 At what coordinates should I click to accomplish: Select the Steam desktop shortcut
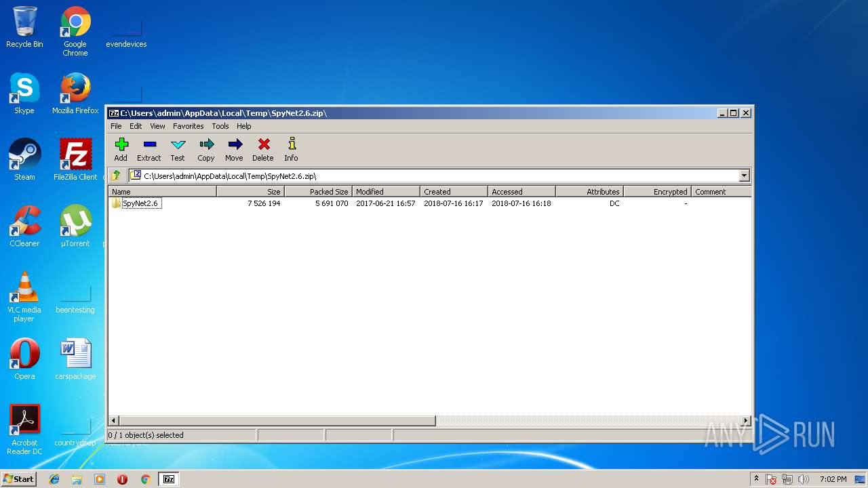[x=24, y=160]
